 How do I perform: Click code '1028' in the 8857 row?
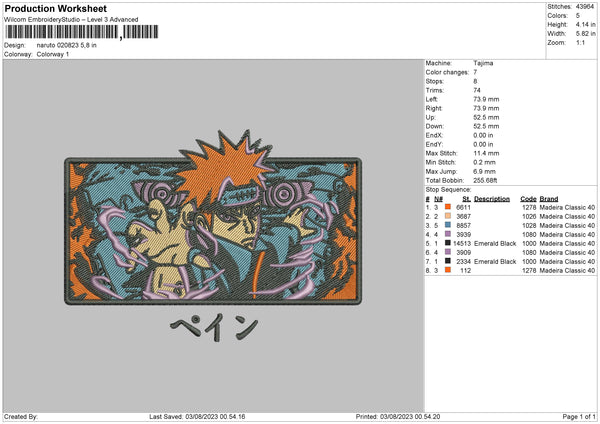click(x=529, y=225)
